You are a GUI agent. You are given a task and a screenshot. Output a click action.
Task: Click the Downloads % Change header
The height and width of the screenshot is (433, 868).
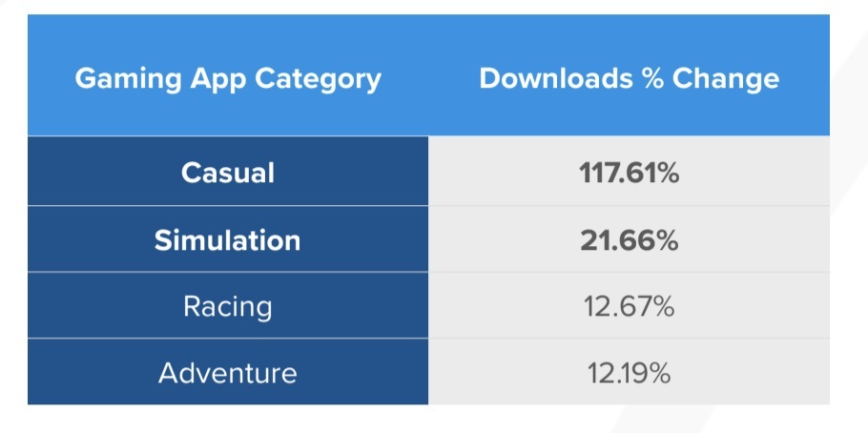(629, 74)
